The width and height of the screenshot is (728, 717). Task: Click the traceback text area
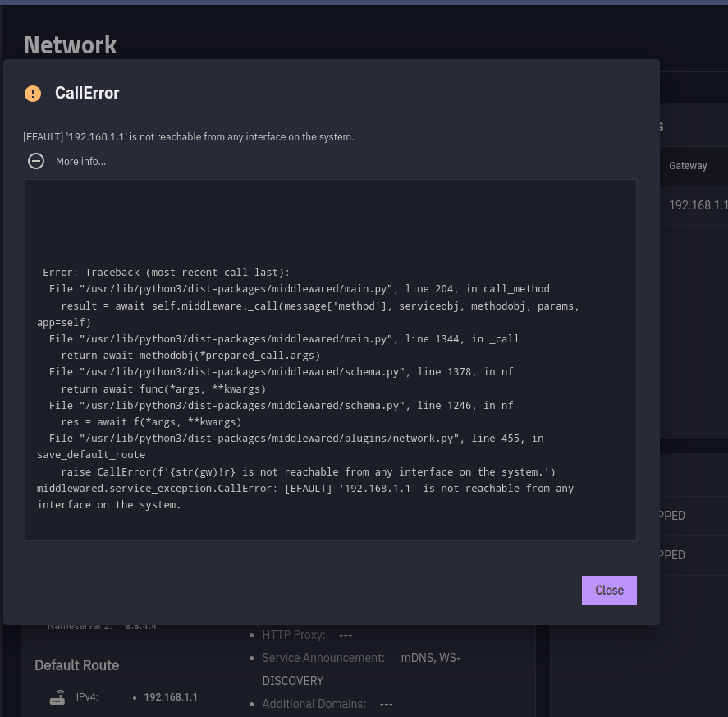tap(331, 360)
